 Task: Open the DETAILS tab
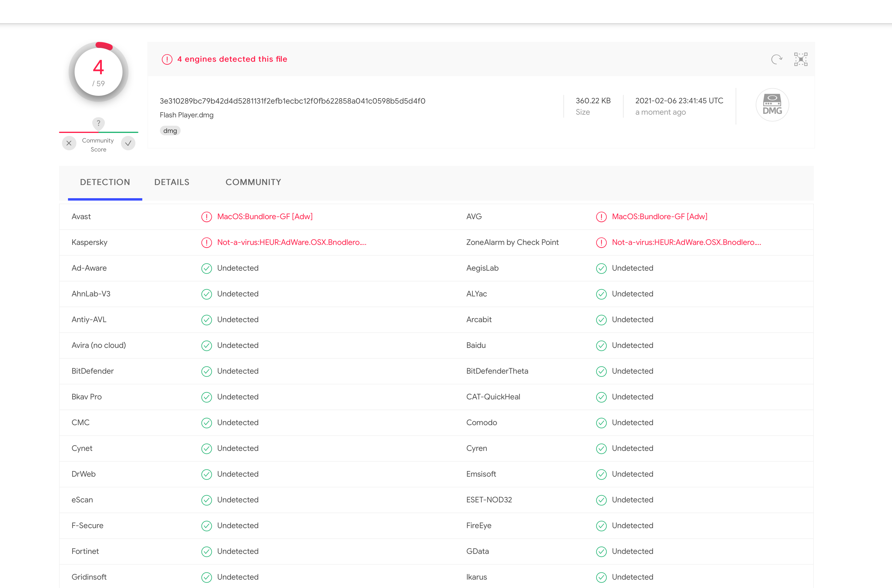click(x=172, y=182)
